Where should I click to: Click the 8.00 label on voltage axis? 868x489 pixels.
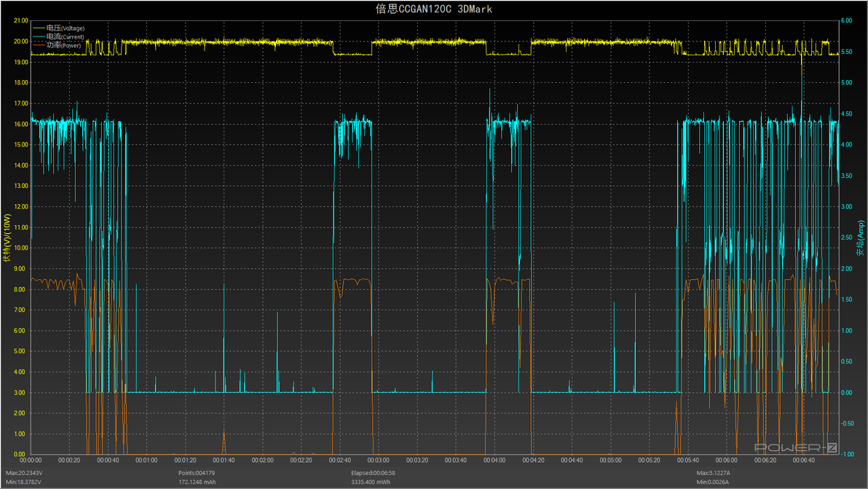click(x=20, y=289)
